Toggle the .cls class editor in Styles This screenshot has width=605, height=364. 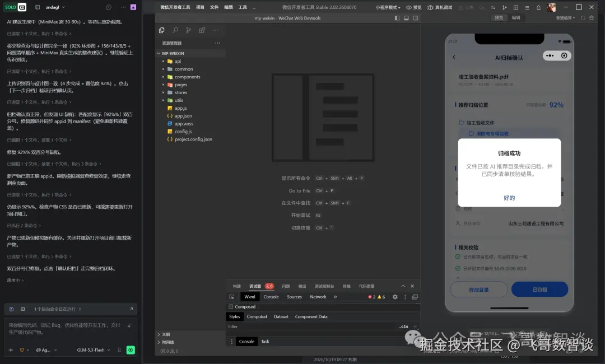[x=403, y=326]
